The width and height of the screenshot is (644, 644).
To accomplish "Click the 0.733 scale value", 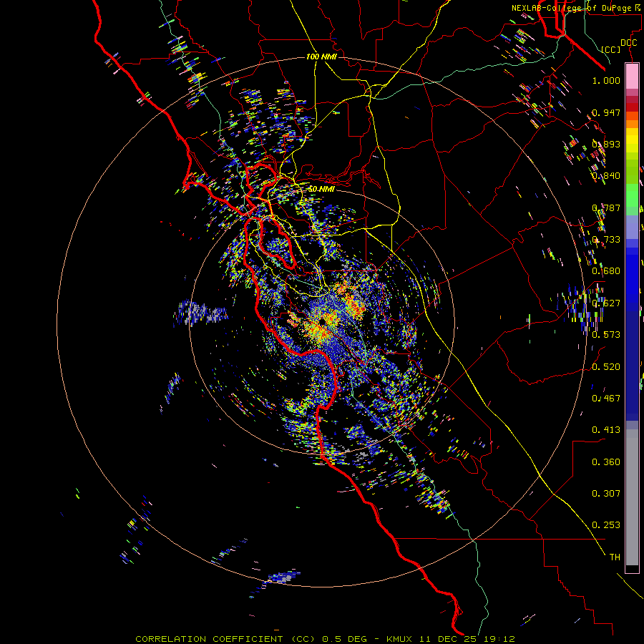I will coord(606,240).
